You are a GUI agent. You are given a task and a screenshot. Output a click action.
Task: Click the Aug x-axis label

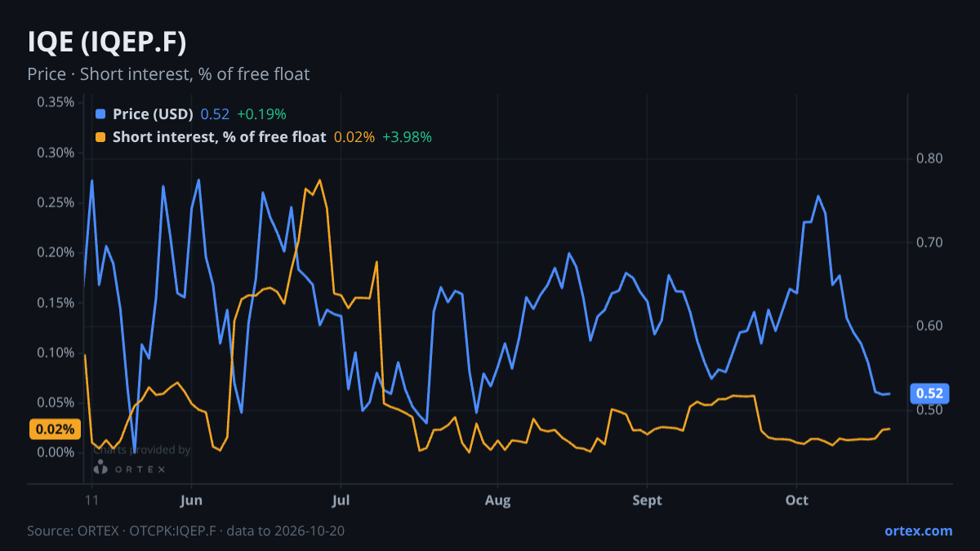(x=497, y=500)
